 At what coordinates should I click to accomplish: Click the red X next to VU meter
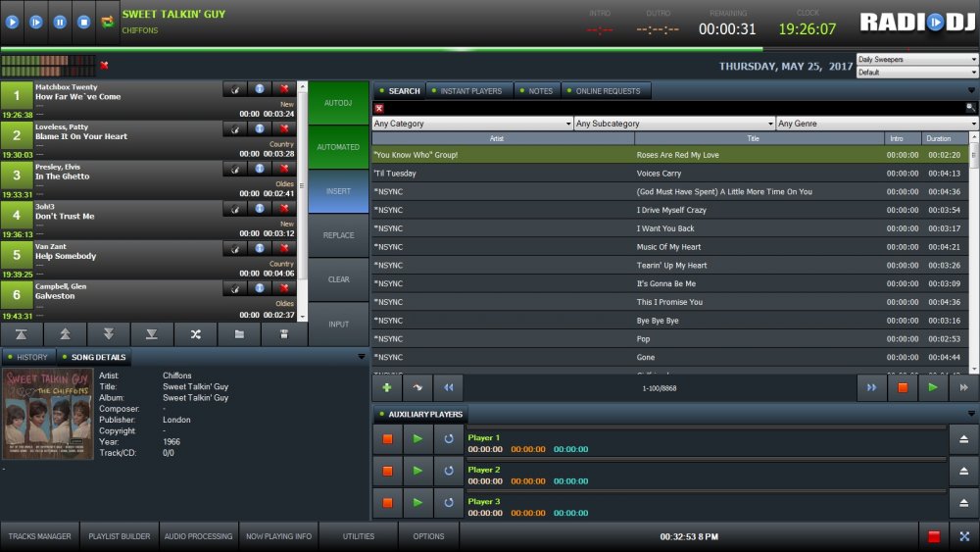[105, 65]
